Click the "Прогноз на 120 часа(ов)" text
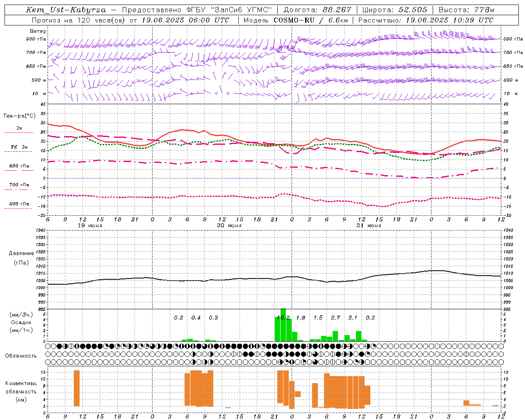 coord(79,20)
